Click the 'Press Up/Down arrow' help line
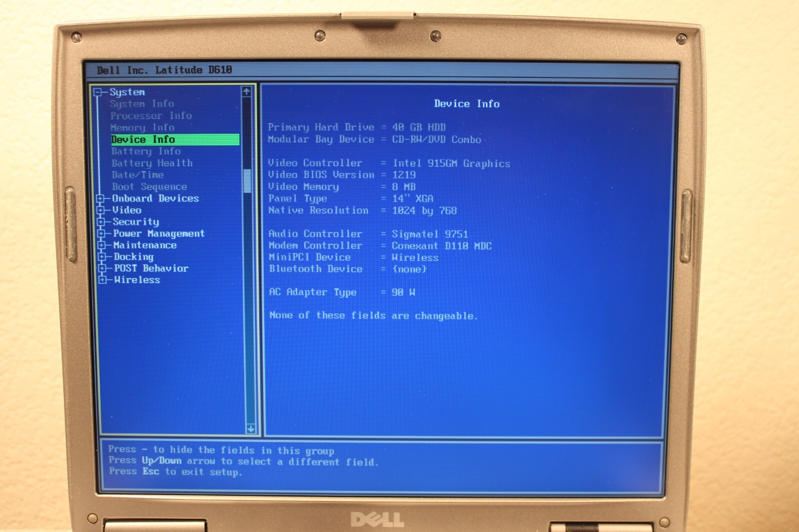Screen dimensions: 799x532 click(x=243, y=462)
